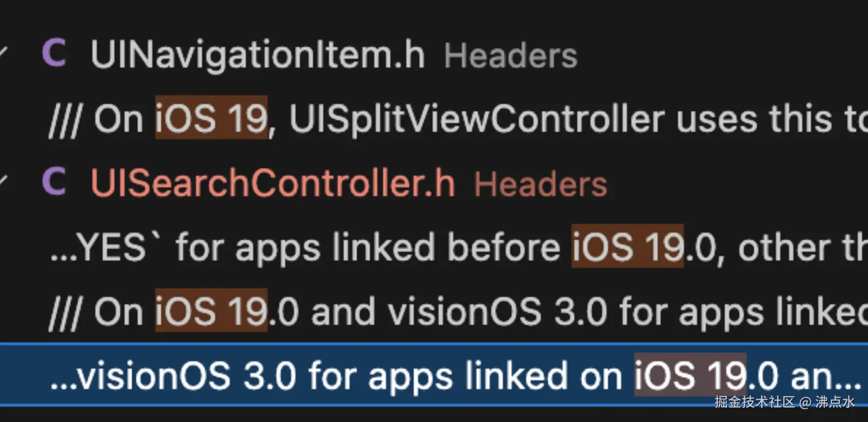The image size is (868, 422).
Task: Click the 掘金技术社区 watermark text
Action: click(755, 402)
